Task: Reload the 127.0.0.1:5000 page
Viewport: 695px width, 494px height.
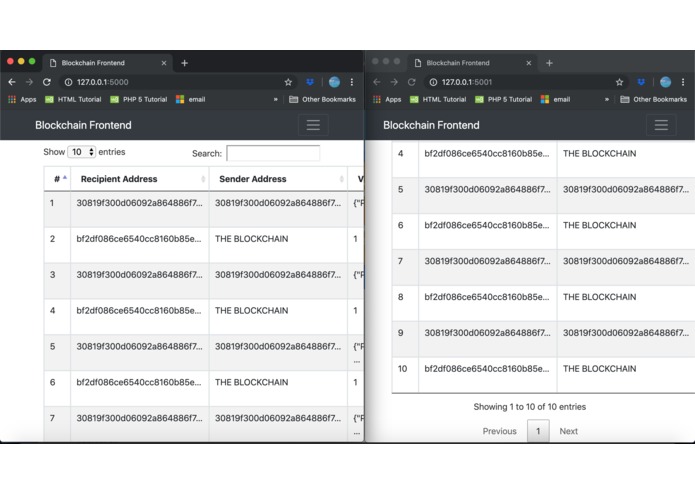Action: coord(47,82)
